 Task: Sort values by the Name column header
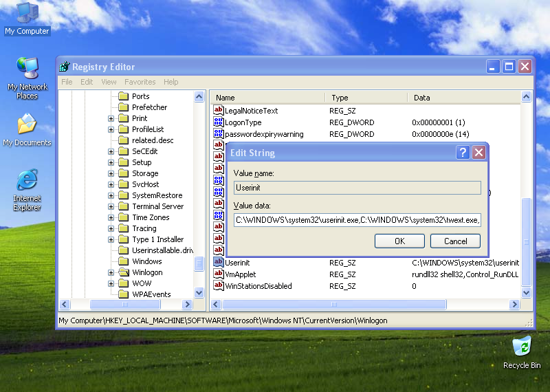(267, 97)
